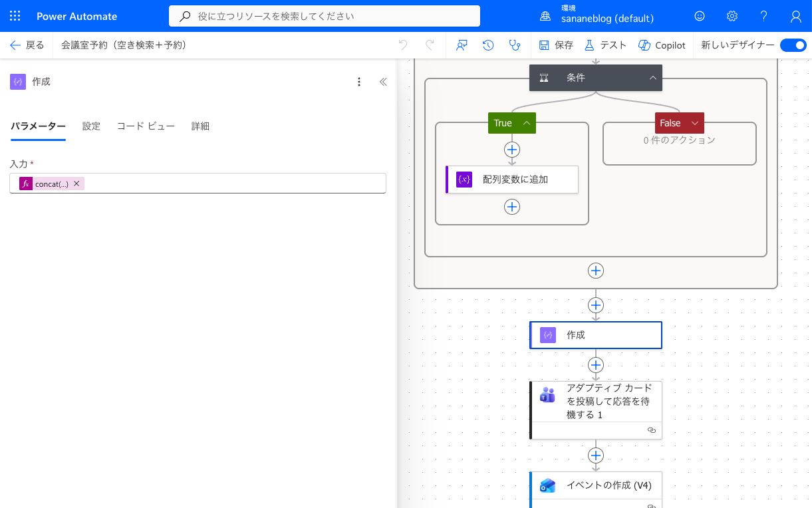
Task: Collapse the True branch
Action: [527, 123]
